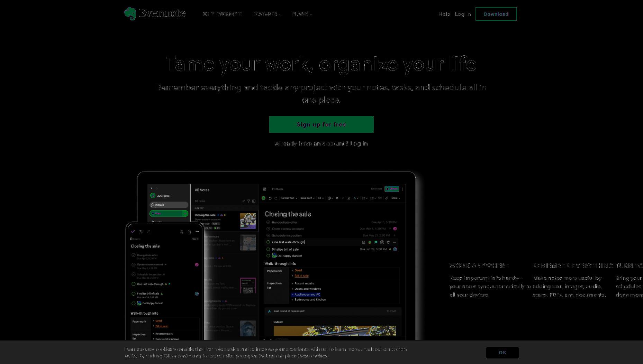
Task: Click three-dot more icon on walk-through task row
Action: pos(395,242)
